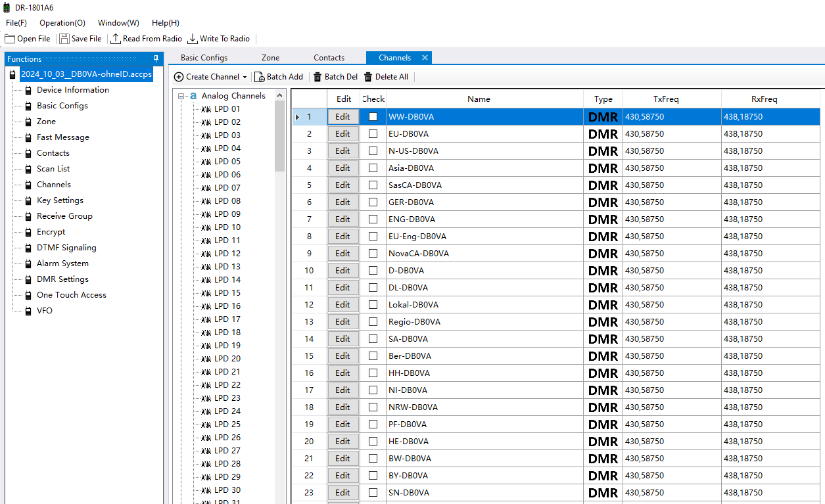Click radio icon beside VFO
The width and height of the screenshot is (825, 504).
point(28,311)
